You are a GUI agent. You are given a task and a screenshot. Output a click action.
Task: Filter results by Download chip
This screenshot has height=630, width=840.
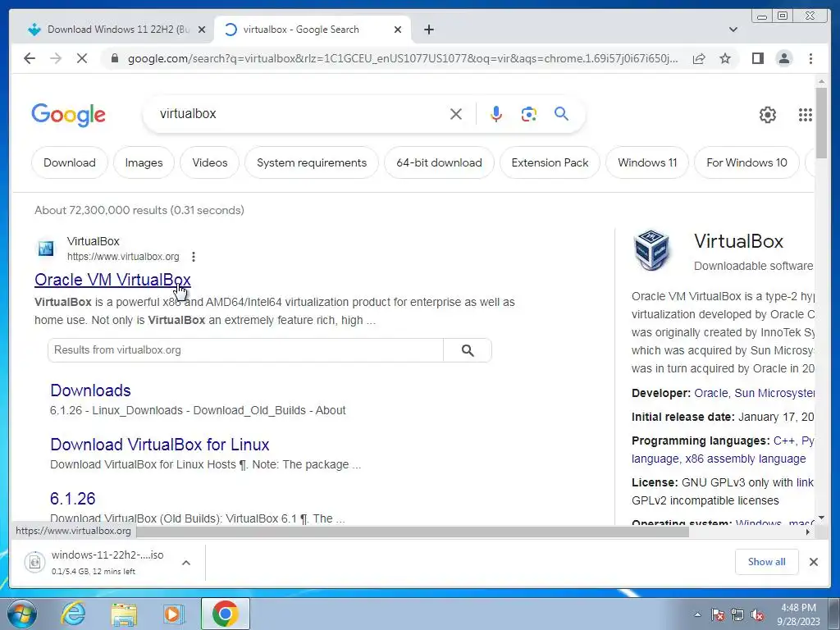[x=70, y=163]
